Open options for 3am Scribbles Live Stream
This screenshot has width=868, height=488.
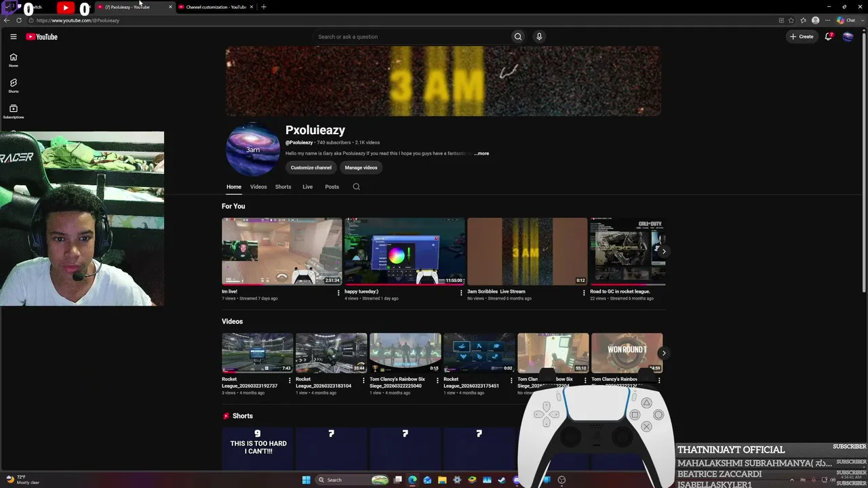tap(584, 293)
